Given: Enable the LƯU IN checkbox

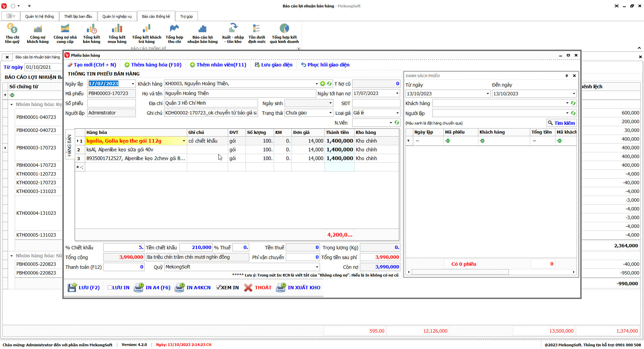Looking at the screenshot, I should pos(110,288).
